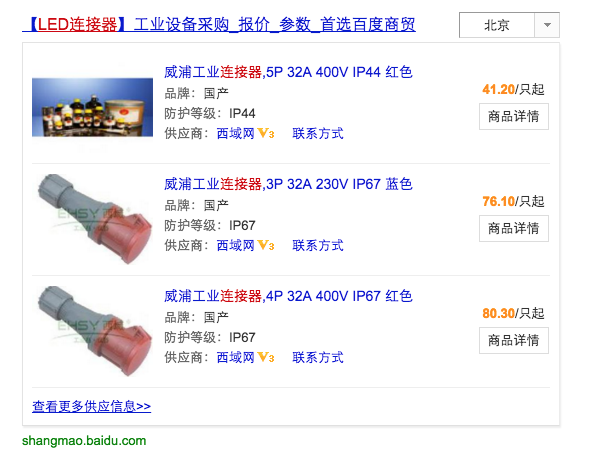The image size is (596, 463).
Task: Click 商品详情 button for the 41.20 item
Action: (514, 116)
